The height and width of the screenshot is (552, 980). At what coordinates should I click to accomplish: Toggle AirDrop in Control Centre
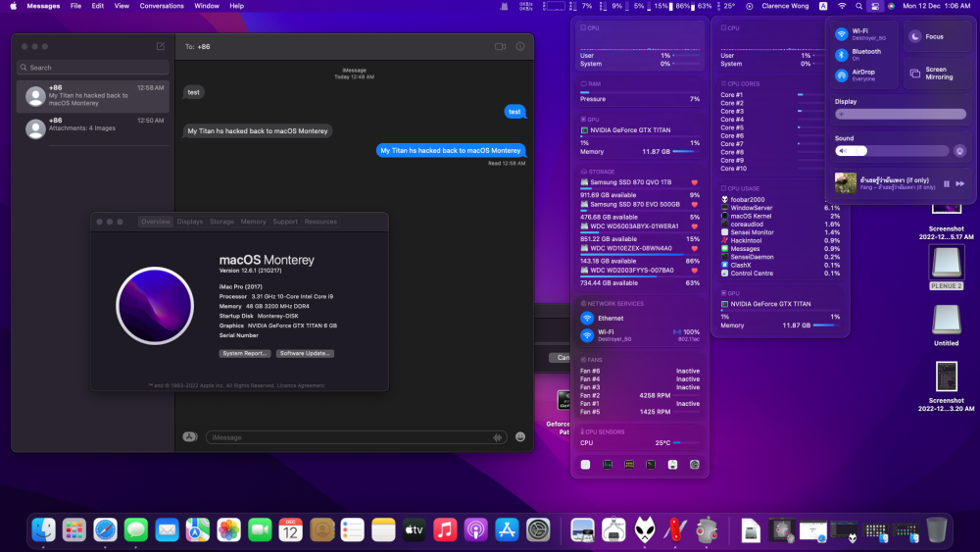842,75
